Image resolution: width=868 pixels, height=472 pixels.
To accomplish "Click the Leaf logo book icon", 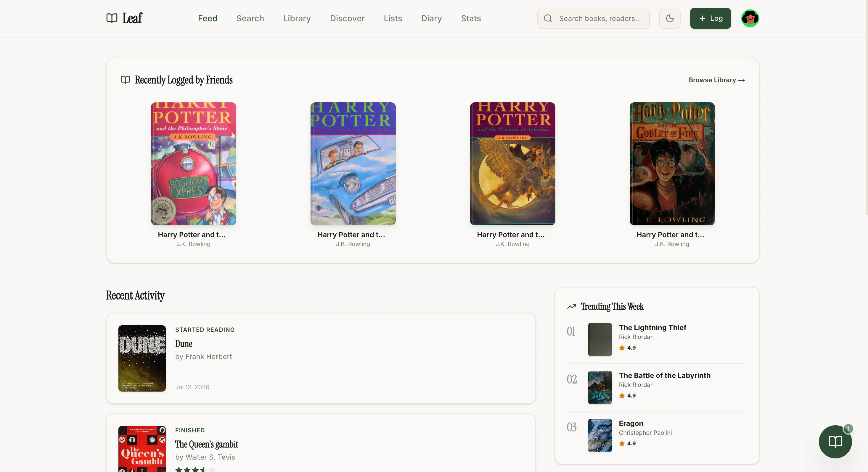I will 112,18.
